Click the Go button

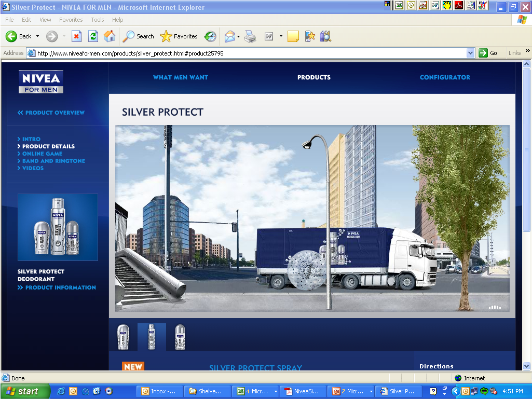pos(488,53)
